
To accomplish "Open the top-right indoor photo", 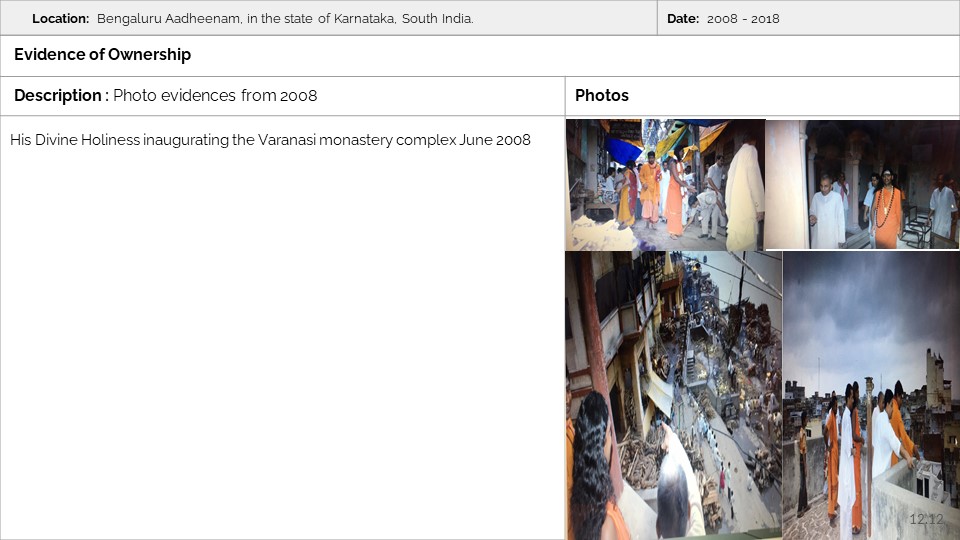I will point(862,185).
